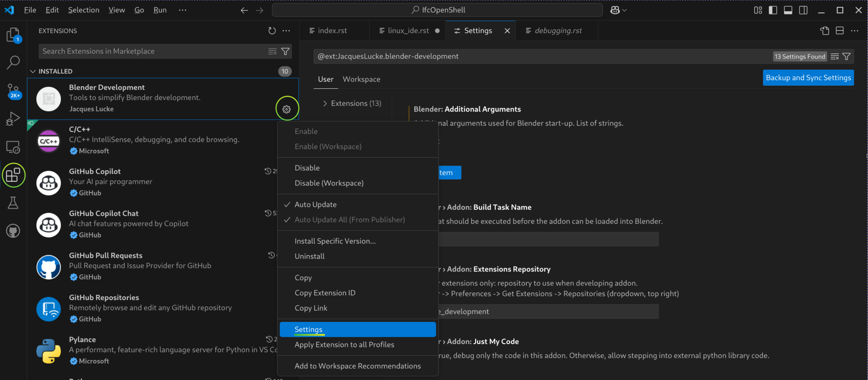Show hidden menu bar items ellipsis
Screen dimensions: 868x380
[x=182, y=10]
